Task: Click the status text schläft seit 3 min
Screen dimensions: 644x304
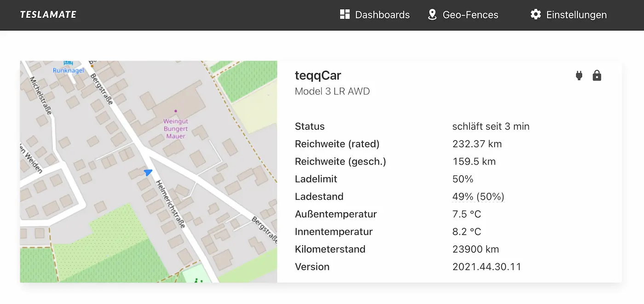Action: click(491, 126)
